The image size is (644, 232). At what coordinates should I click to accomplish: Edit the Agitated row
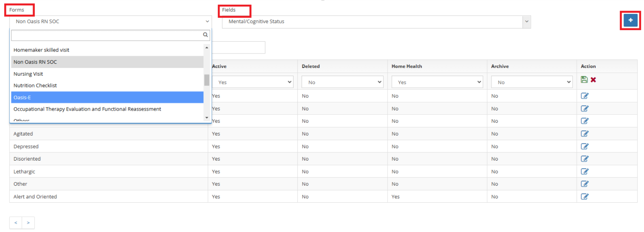pos(585,134)
